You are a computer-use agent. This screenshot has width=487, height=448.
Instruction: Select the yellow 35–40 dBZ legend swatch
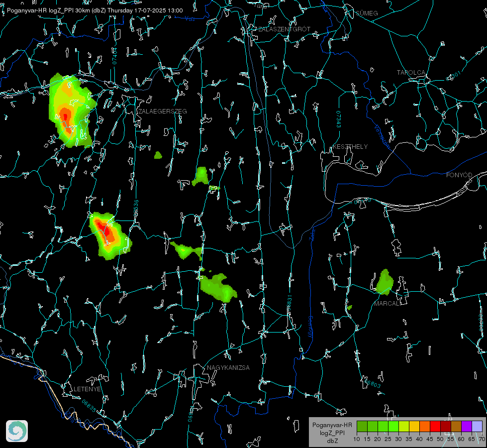tap(414, 426)
